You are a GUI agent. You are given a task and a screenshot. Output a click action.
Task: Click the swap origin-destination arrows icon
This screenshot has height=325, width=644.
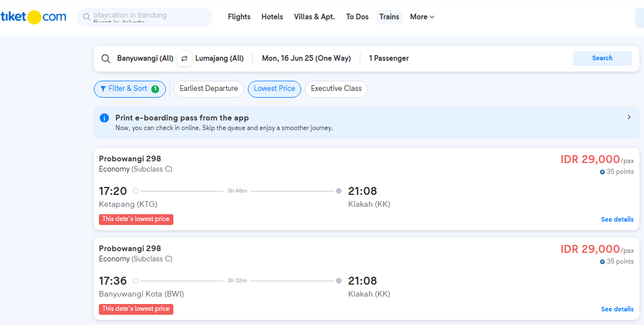(184, 59)
